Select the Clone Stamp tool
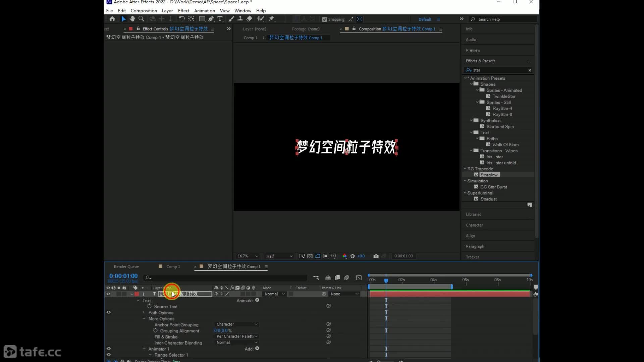Viewport: 644px width, 362px height. click(x=240, y=19)
